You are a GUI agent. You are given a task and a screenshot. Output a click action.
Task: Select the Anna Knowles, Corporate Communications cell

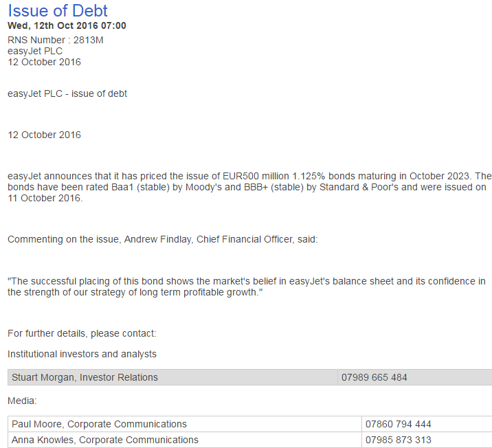pyautogui.click(x=104, y=440)
